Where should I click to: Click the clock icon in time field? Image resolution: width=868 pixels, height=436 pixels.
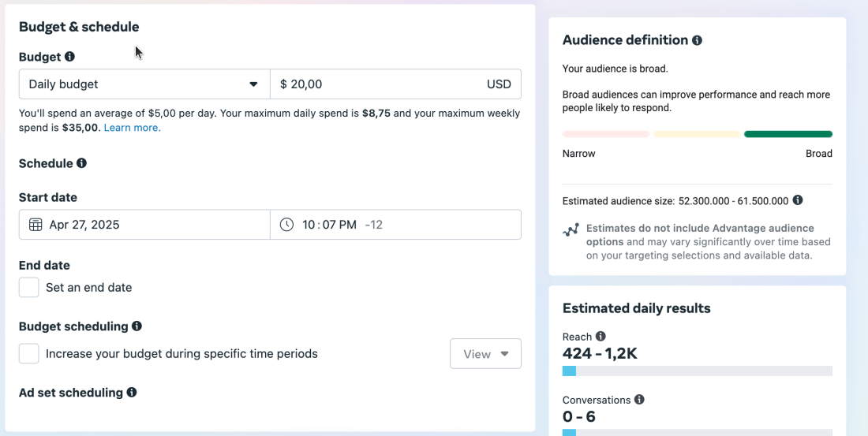[x=287, y=225]
